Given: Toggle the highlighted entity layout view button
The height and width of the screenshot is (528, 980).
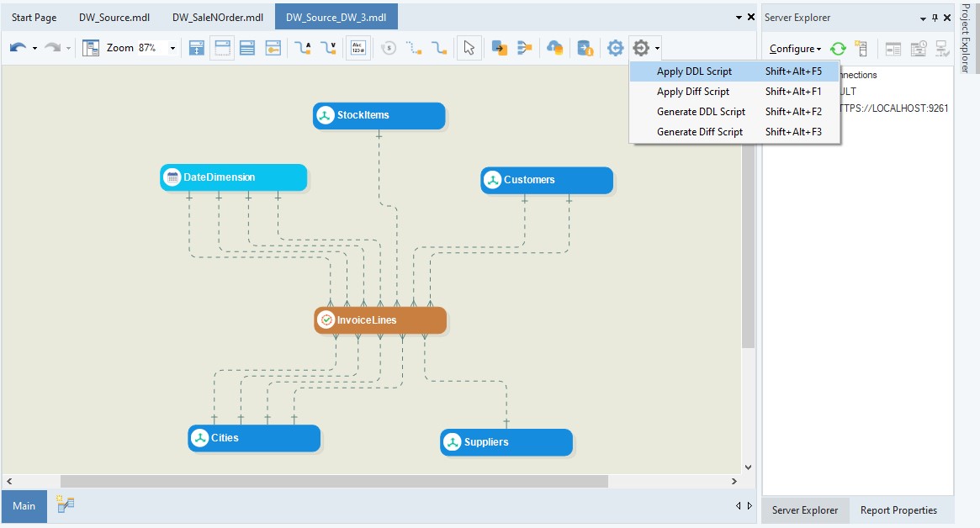Looking at the screenshot, I should 222,49.
